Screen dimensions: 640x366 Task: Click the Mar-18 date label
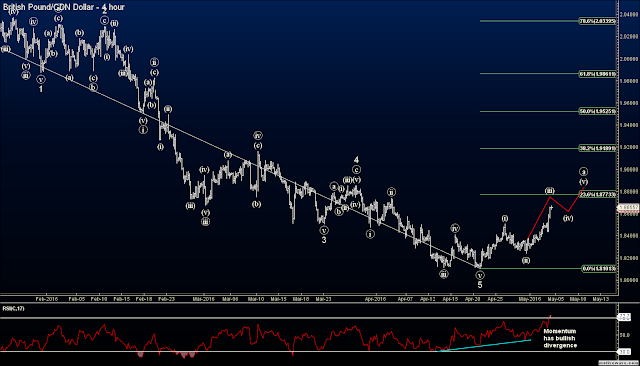click(x=301, y=299)
